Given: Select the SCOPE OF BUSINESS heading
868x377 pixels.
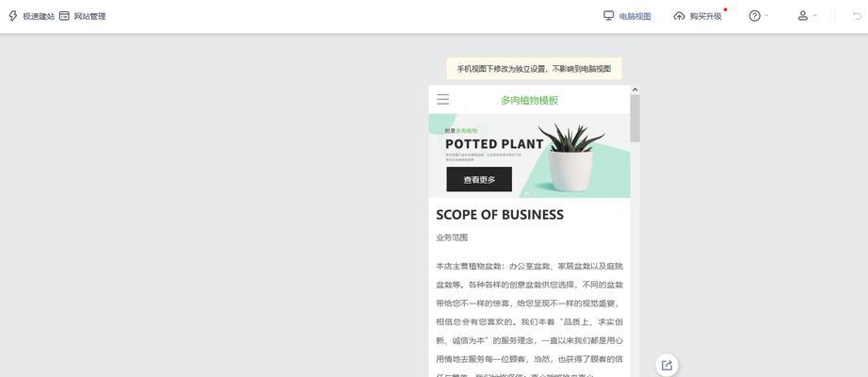Looking at the screenshot, I should 500,215.
